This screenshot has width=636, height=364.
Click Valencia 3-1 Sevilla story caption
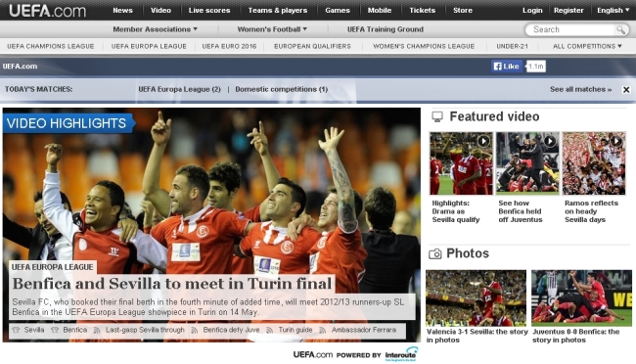pos(477,336)
